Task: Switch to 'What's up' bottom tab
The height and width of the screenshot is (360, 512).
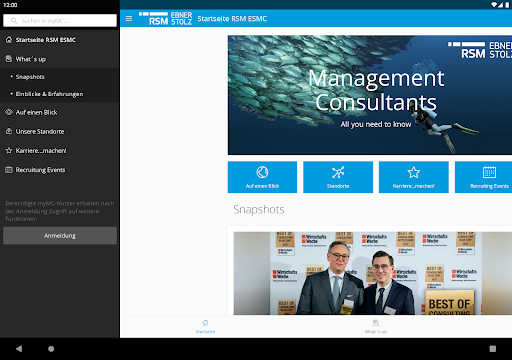Action: [376, 327]
